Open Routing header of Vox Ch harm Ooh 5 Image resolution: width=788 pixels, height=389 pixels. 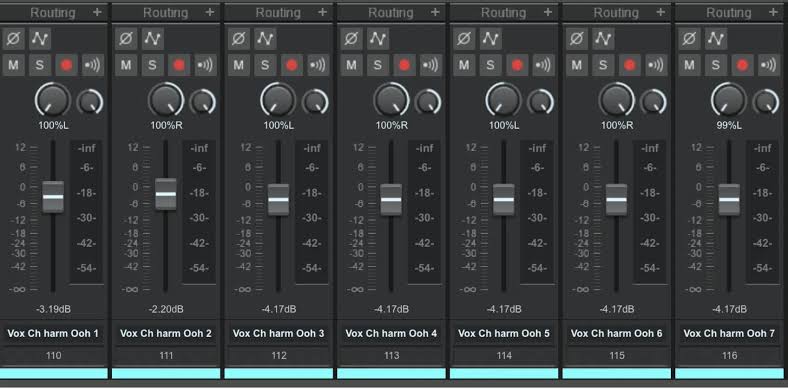(x=504, y=13)
